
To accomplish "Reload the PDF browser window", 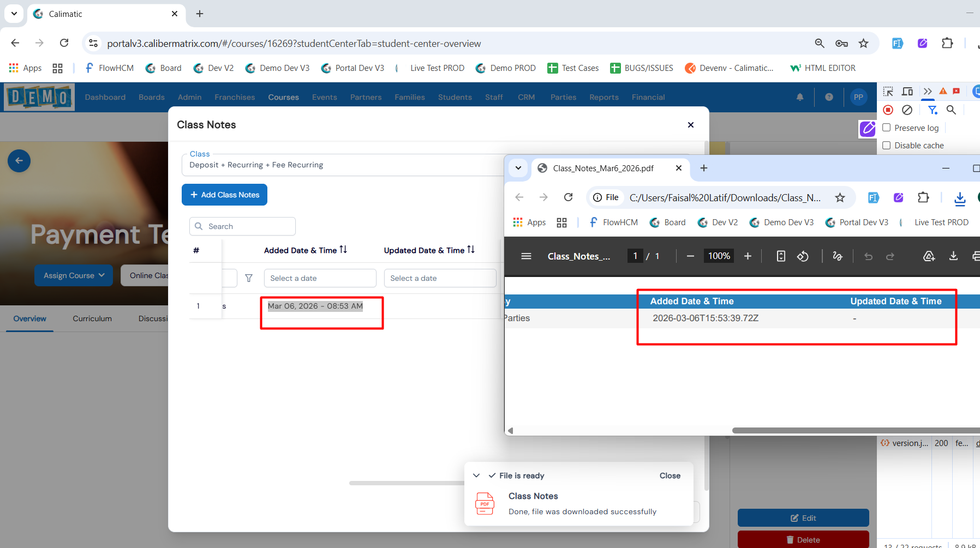I will point(568,197).
